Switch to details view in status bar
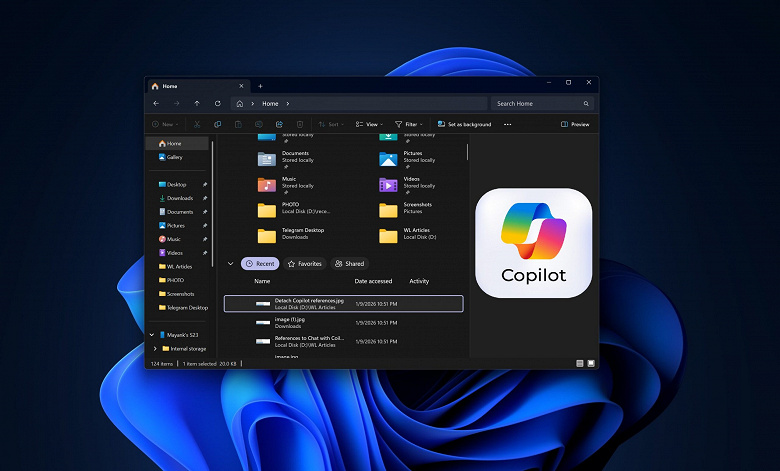This screenshot has height=471, width=780. (578, 363)
